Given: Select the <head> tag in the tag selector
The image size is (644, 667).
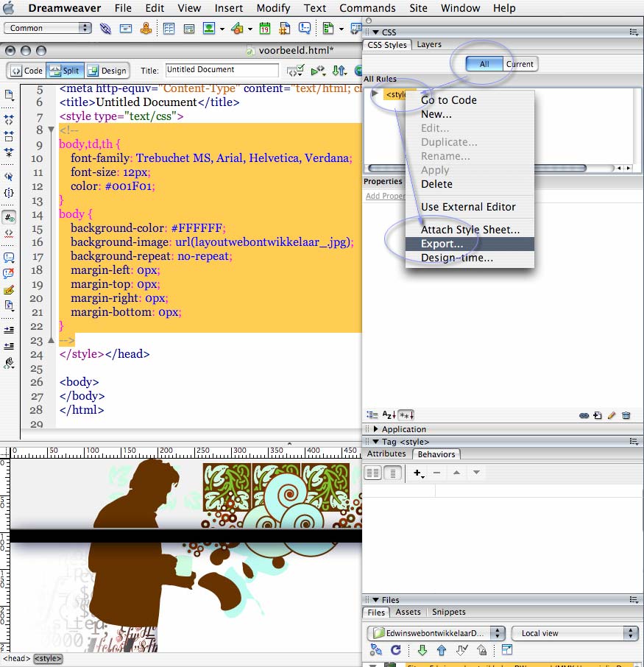Looking at the screenshot, I should pos(17,658).
